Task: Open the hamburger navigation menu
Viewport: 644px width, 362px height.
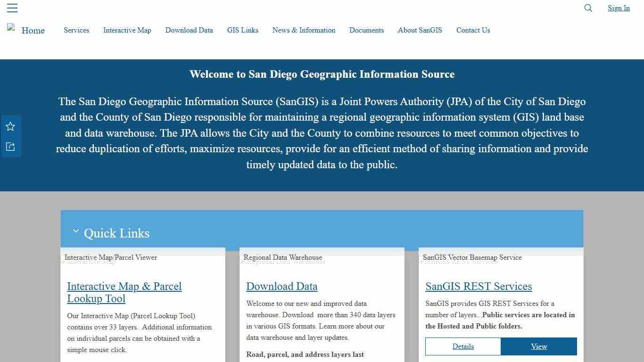Action: click(12, 8)
